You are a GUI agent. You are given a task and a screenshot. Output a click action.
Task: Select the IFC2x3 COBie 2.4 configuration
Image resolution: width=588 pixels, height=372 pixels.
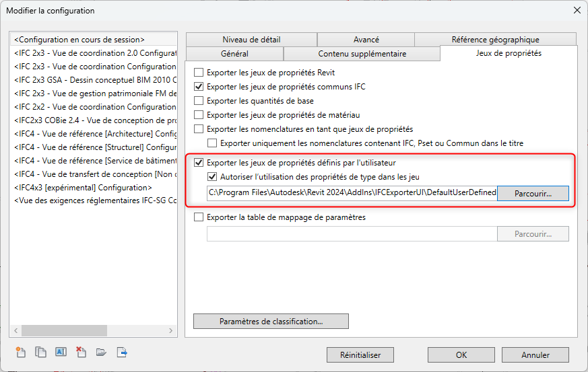pyautogui.click(x=95, y=120)
